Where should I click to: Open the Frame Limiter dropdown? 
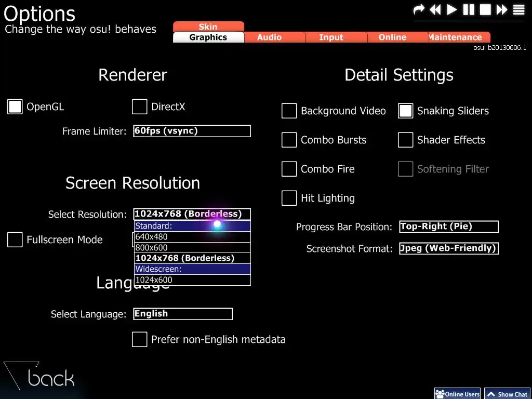pyautogui.click(x=192, y=131)
